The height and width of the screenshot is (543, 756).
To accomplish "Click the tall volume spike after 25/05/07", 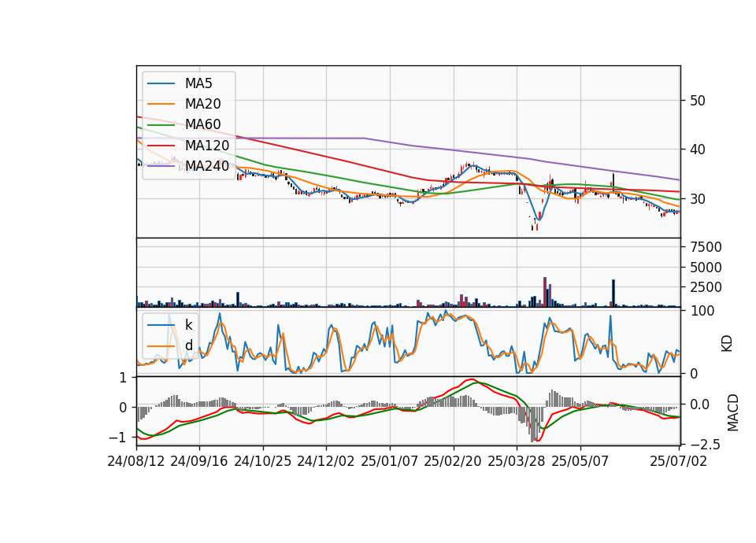I will point(613,293).
